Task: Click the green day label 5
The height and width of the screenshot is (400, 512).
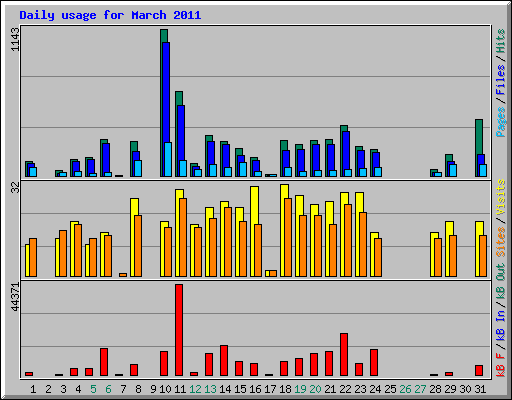Action: [93, 389]
